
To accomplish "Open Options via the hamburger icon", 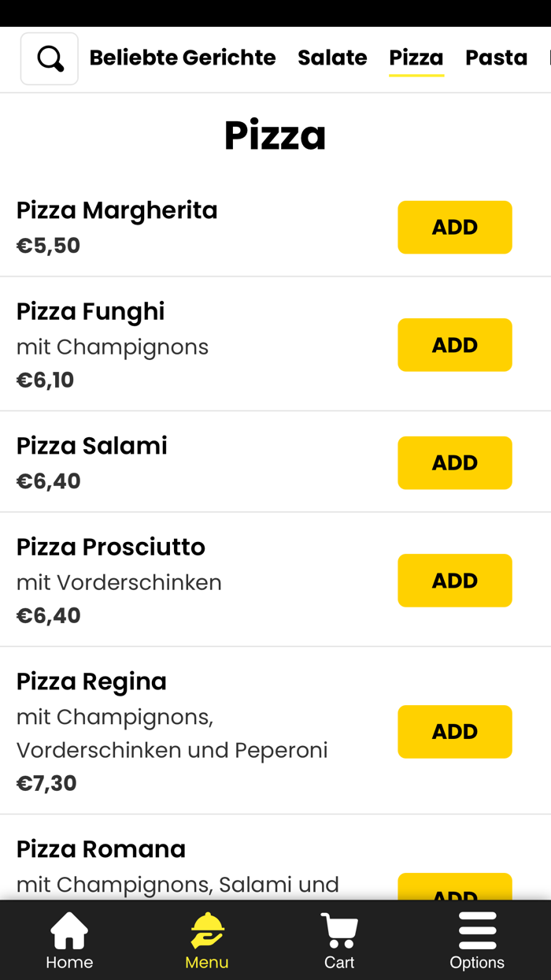I will pos(477,940).
